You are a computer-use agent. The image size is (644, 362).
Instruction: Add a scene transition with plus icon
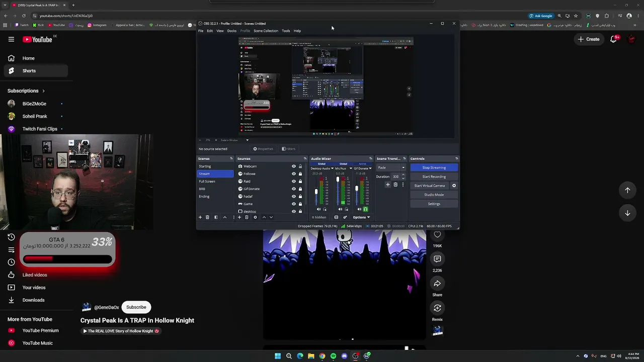point(388,185)
